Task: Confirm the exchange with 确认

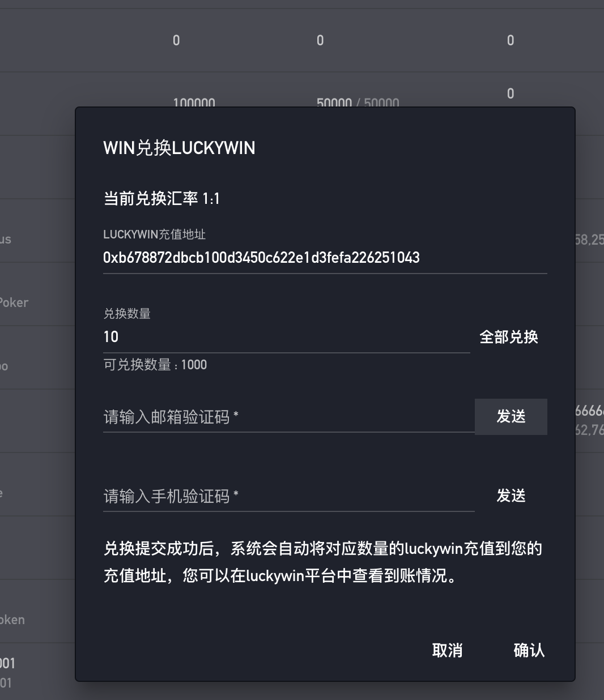Action: (x=529, y=650)
